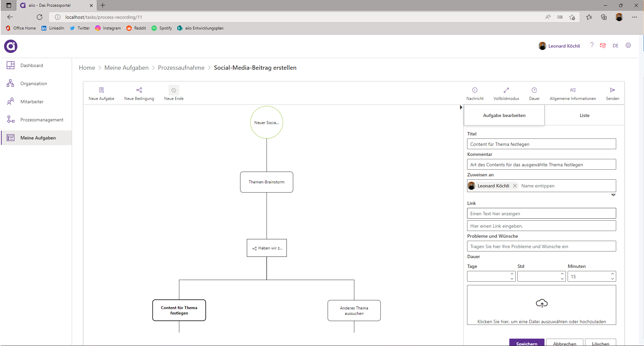Image resolution: width=644 pixels, height=346 pixels.
Task: Click the Neue Aufgabe toolbar icon
Action: [102, 90]
